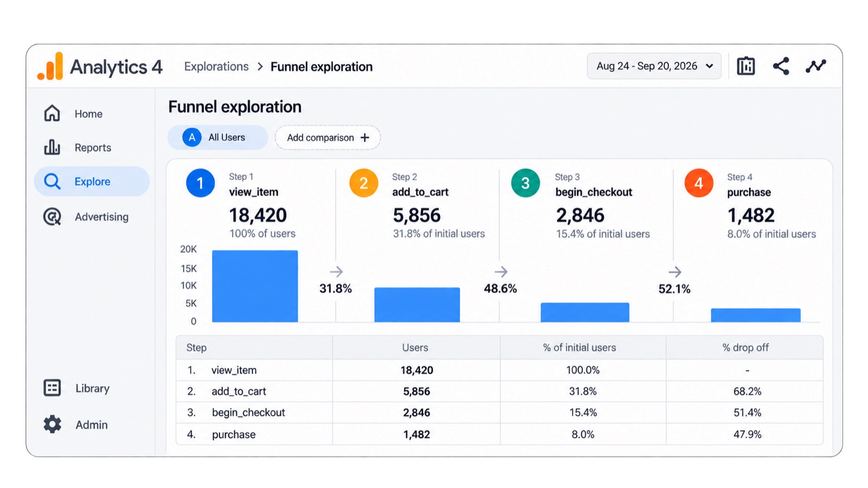Click the 68.2% drop off value
The height and width of the screenshot is (488, 868).
[x=747, y=391]
